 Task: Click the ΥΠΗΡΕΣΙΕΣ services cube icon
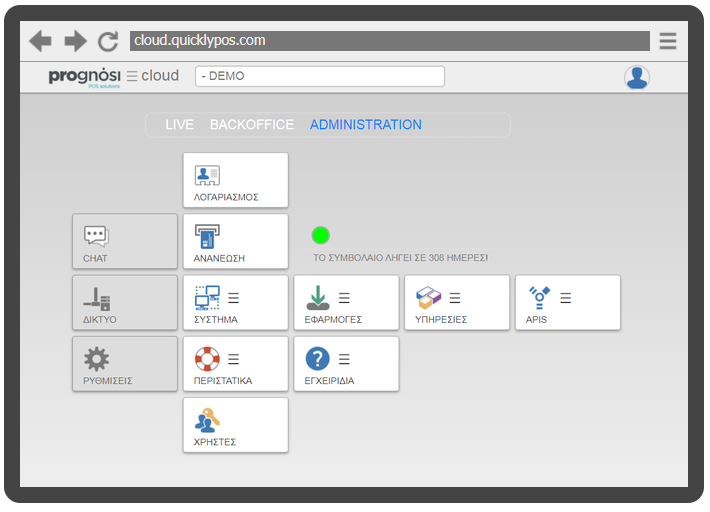(x=428, y=297)
